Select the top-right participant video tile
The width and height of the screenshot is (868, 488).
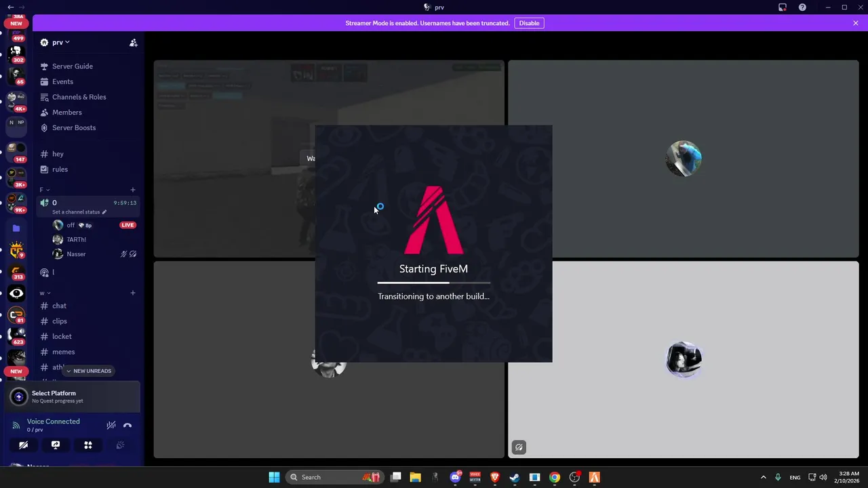[683, 159]
